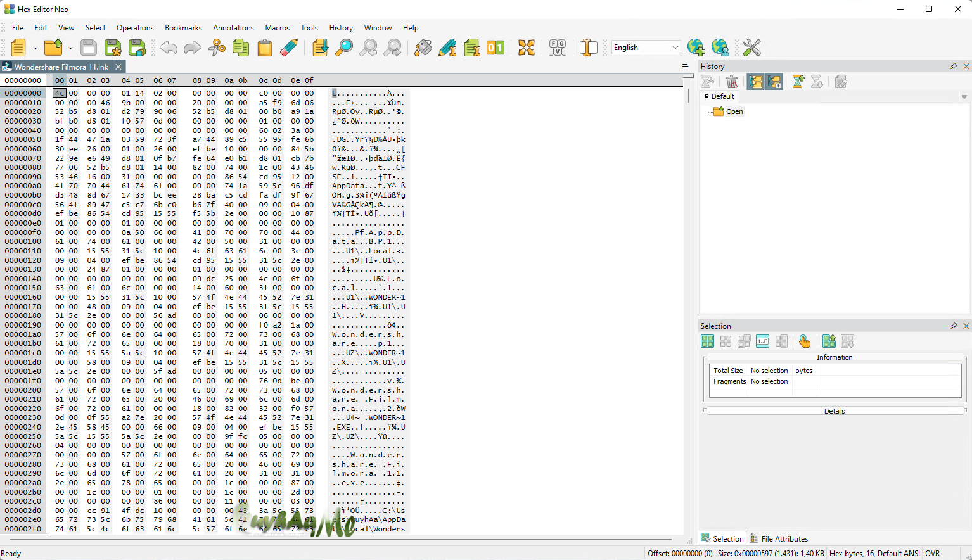
Task: Open the File menu
Action: click(18, 28)
